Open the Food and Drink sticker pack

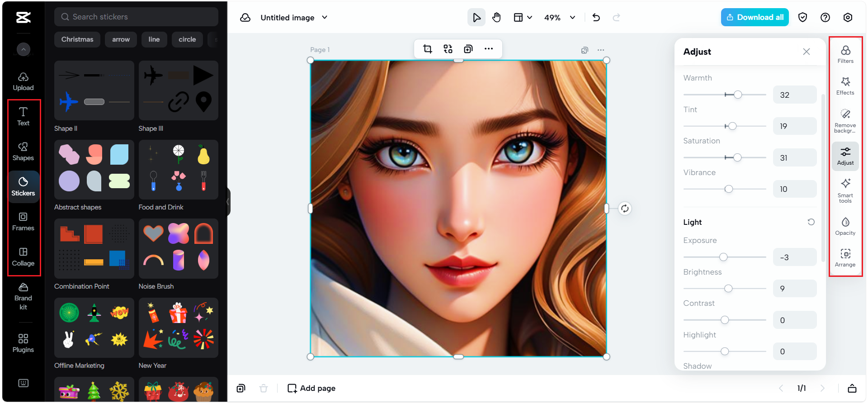(179, 170)
